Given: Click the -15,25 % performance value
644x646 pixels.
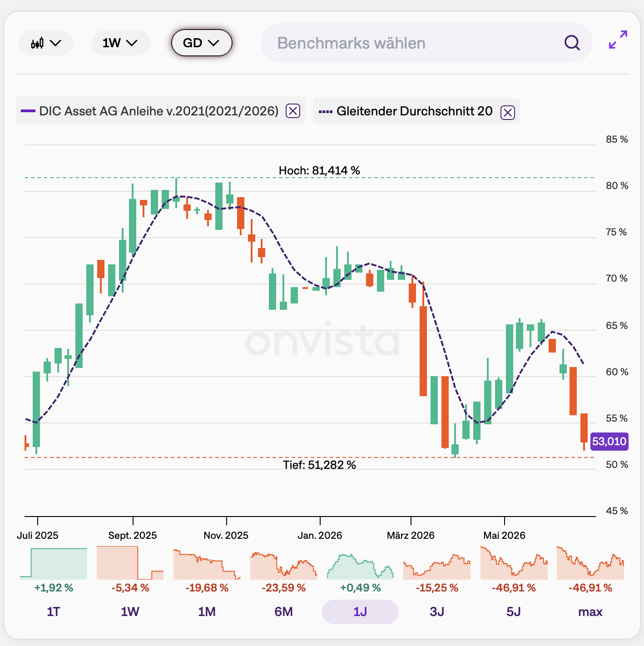Looking at the screenshot, I should (437, 588).
